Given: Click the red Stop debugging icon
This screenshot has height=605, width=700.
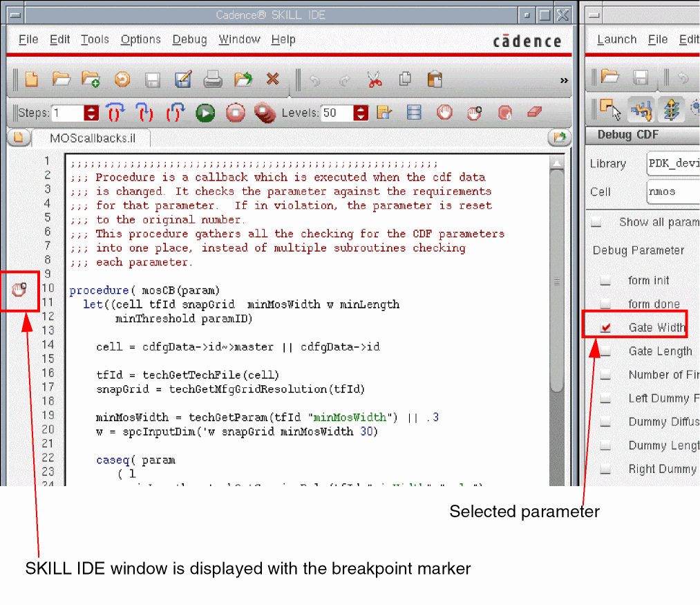Looking at the screenshot, I should click(x=236, y=113).
